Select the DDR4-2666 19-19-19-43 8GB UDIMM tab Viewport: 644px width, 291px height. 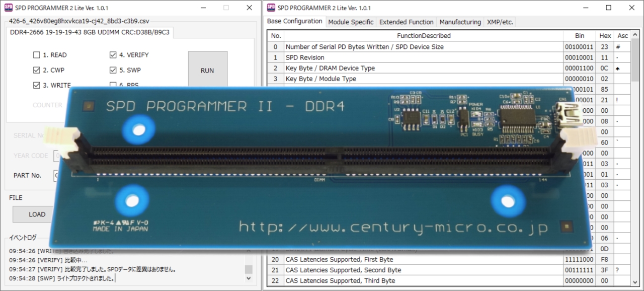(91, 32)
